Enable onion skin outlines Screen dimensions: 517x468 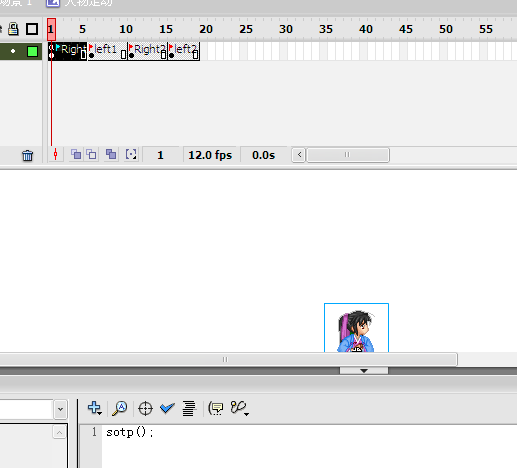point(91,154)
